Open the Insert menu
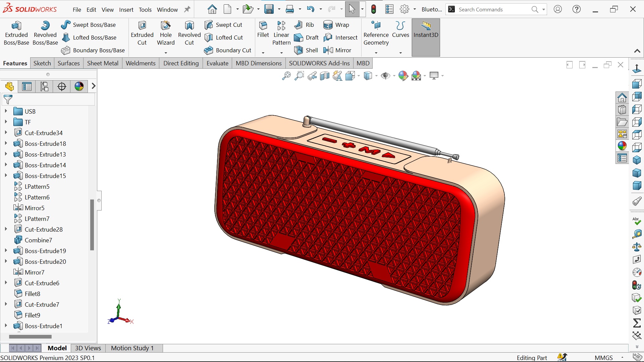Viewport: 644px width, 362px height. point(126,10)
